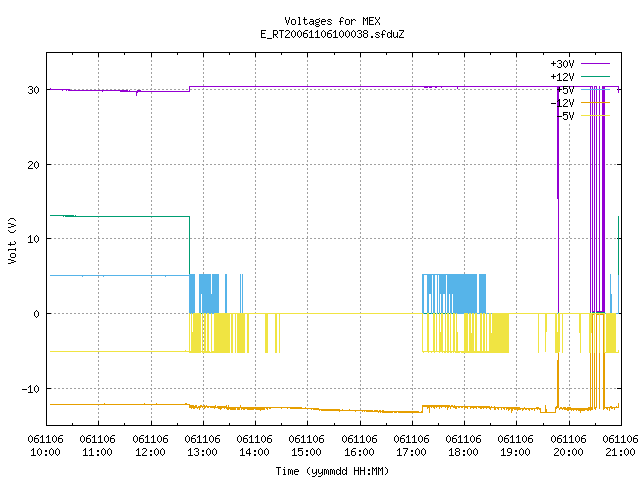Click the +12V legend label

[562, 77]
